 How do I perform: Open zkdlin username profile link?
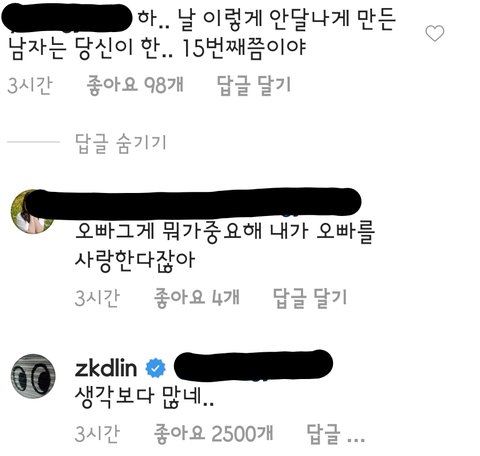point(106,369)
